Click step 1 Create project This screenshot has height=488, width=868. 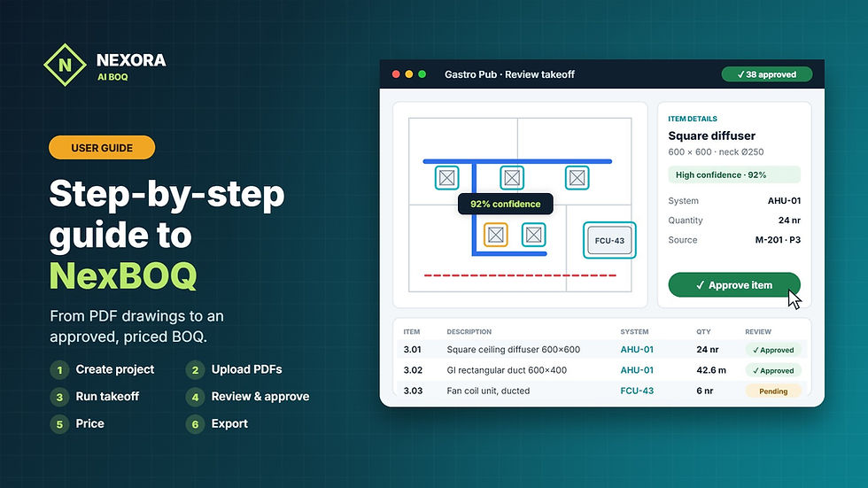click(x=103, y=369)
